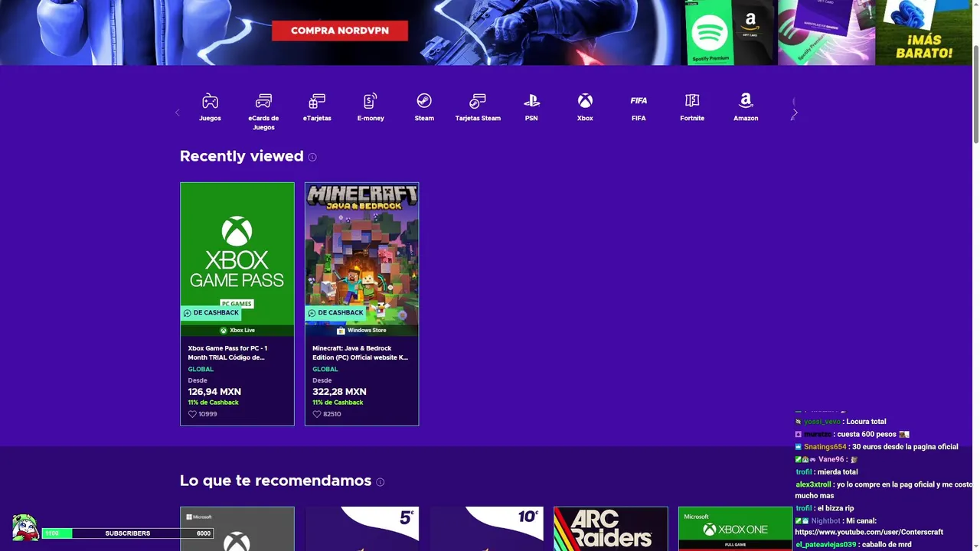Screen dimensions: 980x551
Task: Open the Tarjetas Steam category icon
Action: coord(478,101)
